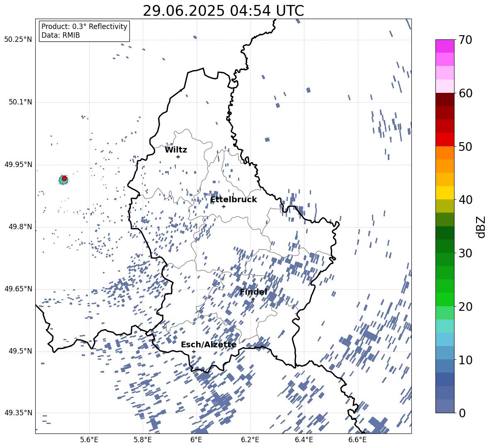
Task: Click the Esch/Alzette city label
Action: pyautogui.click(x=209, y=345)
